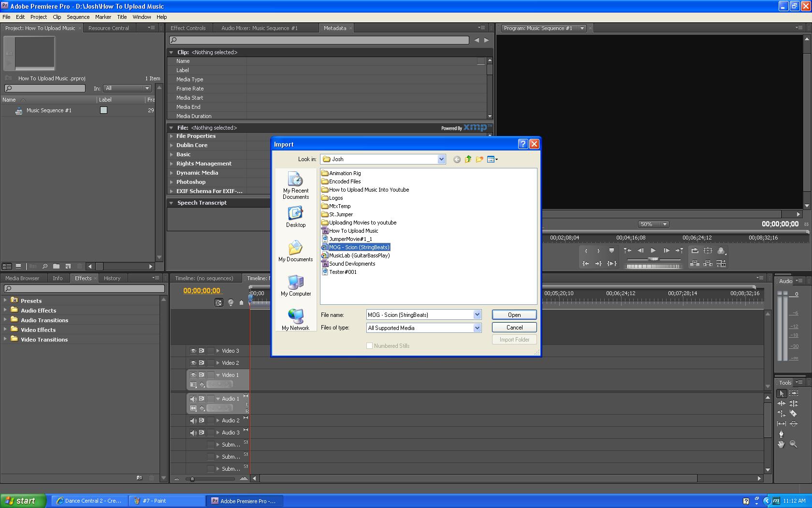Toggle Loop playback in Program monitor

pyautogui.click(x=695, y=251)
